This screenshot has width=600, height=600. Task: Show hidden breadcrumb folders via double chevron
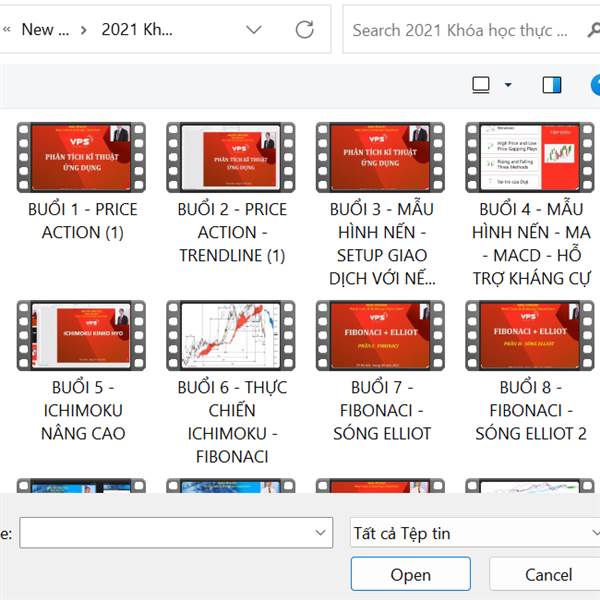coord(7,29)
